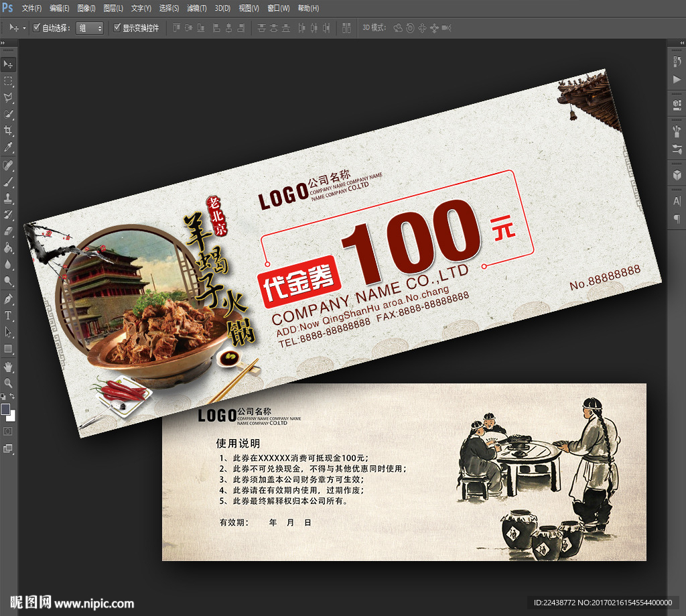Click Align Top Edges button

pyautogui.click(x=176, y=28)
